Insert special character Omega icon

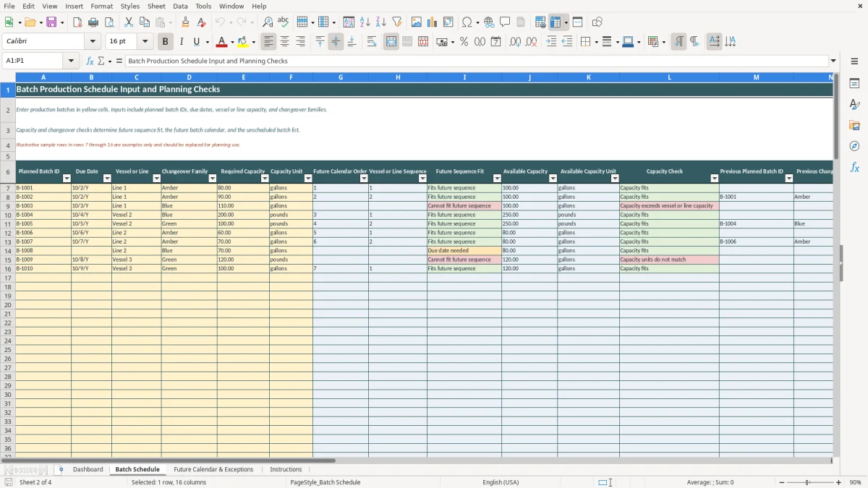pyautogui.click(x=467, y=22)
